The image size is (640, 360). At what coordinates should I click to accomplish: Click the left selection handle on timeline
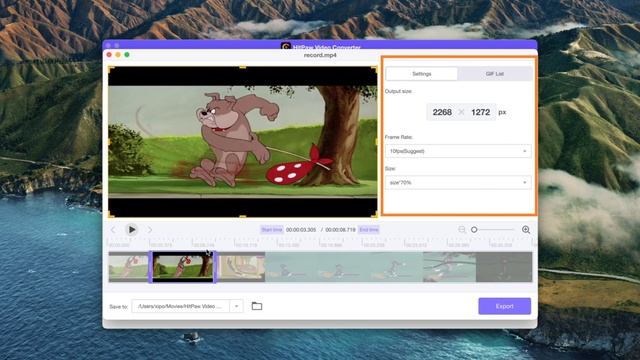[x=150, y=267]
